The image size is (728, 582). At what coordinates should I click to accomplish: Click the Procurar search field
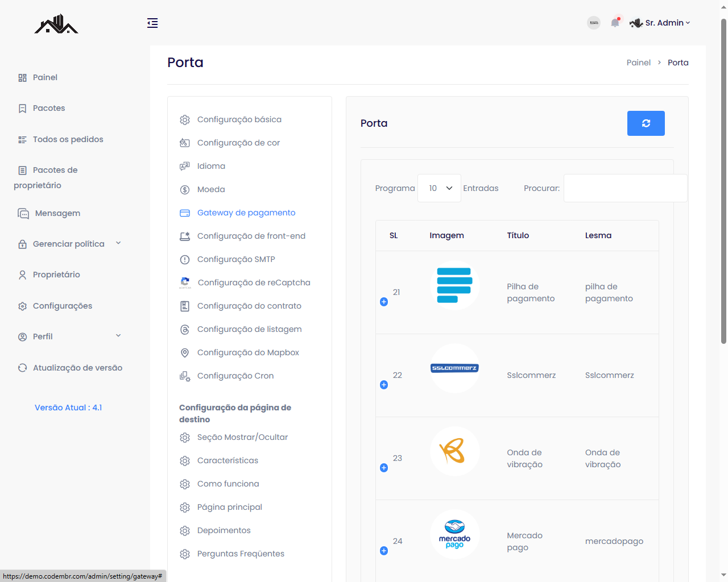pyautogui.click(x=625, y=188)
